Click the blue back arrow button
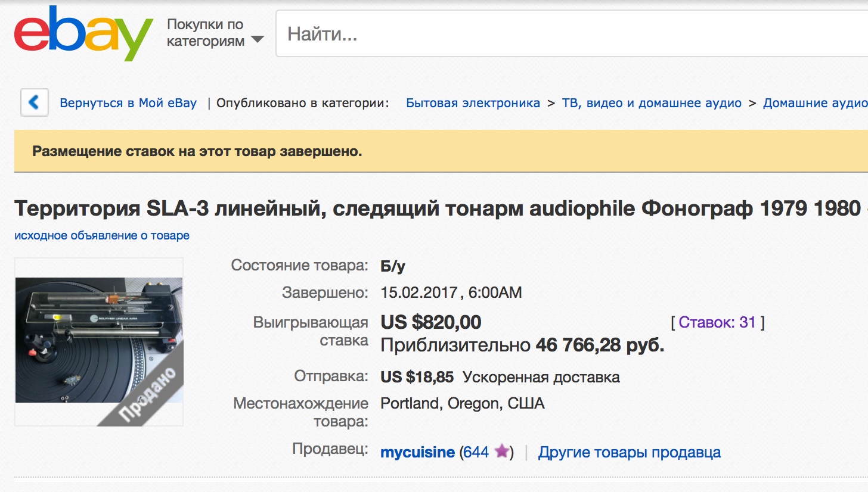 click(x=34, y=103)
